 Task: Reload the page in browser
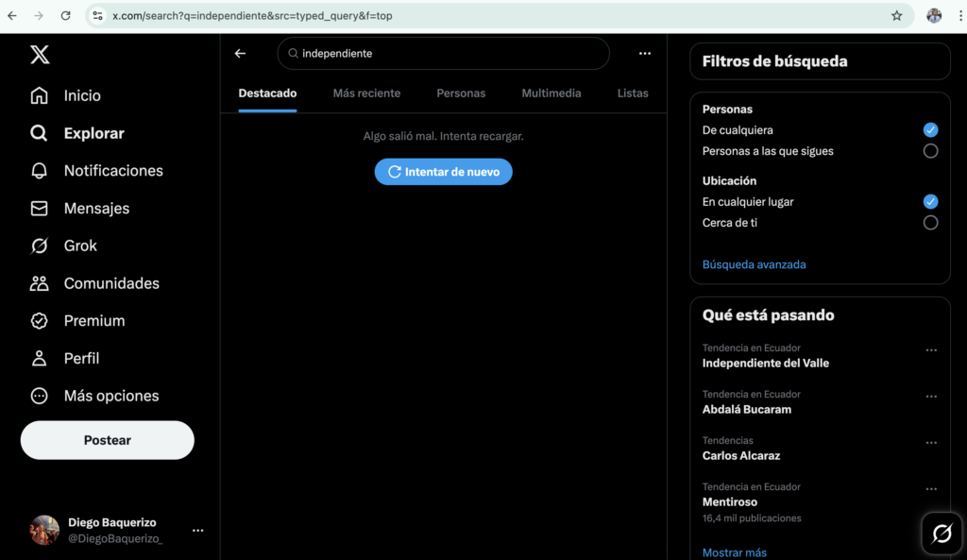[x=65, y=16]
